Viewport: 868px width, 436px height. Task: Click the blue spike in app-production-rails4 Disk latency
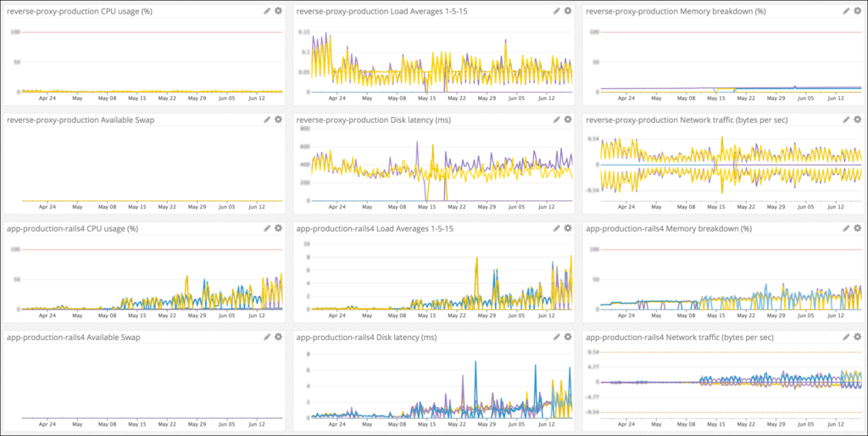[476, 363]
